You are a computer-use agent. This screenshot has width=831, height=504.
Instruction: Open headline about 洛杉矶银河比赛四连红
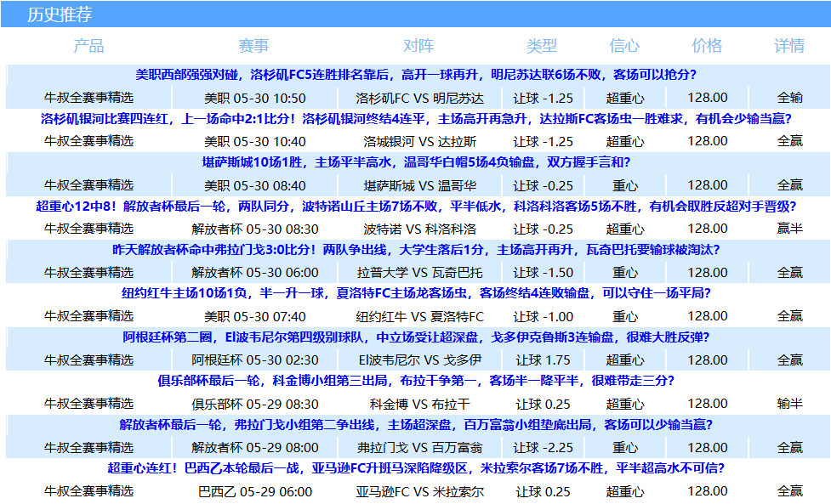pyautogui.click(x=416, y=119)
